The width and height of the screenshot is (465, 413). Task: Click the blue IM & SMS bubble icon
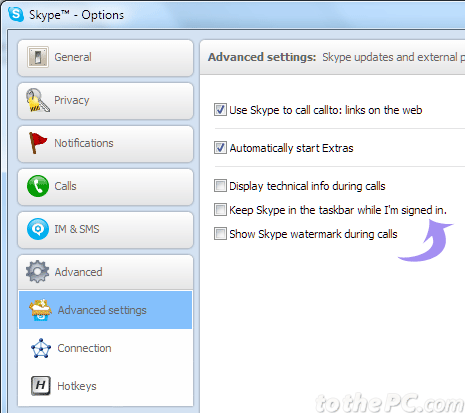click(x=38, y=229)
